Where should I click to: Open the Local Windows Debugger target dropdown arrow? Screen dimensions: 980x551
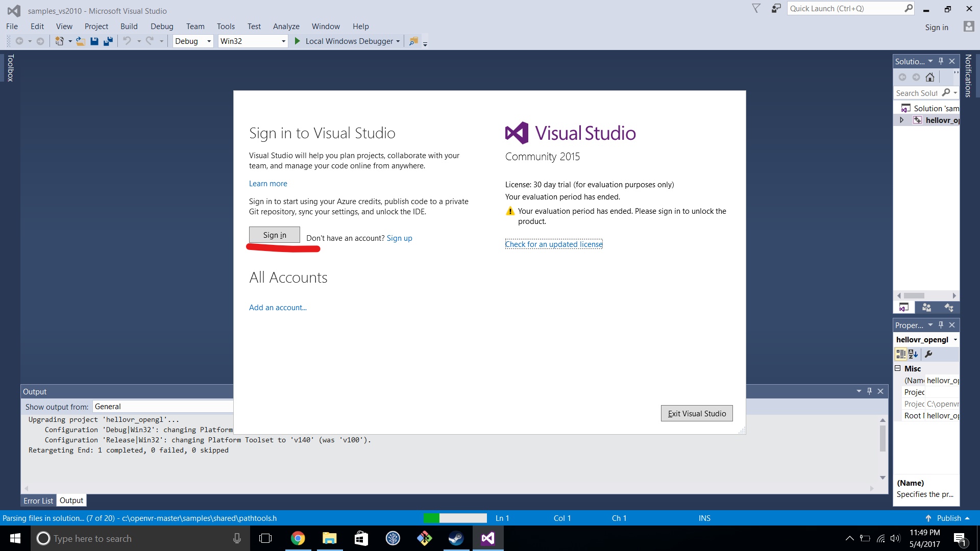click(x=398, y=41)
